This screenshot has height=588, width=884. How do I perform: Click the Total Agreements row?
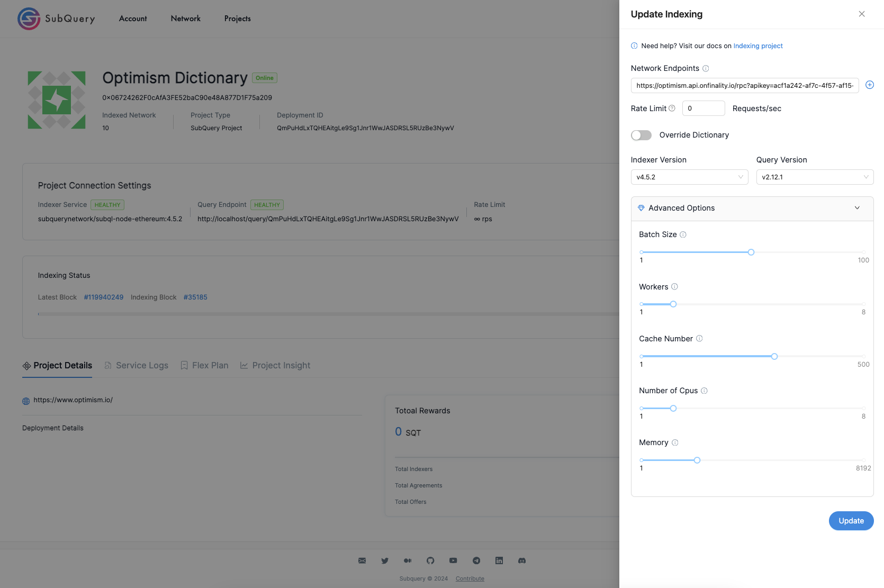[418, 485]
